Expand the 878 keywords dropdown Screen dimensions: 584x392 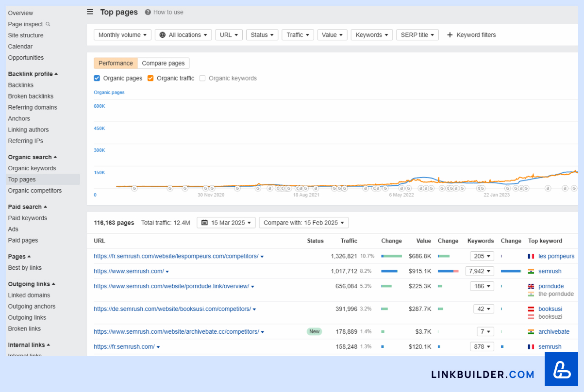click(482, 347)
